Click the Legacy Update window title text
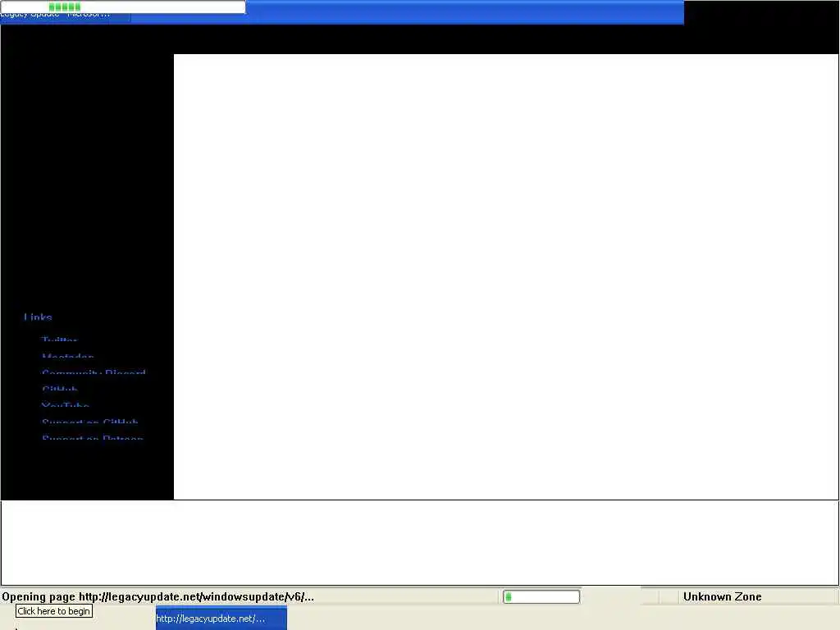Screen dimensions: 840x630 coord(55,15)
